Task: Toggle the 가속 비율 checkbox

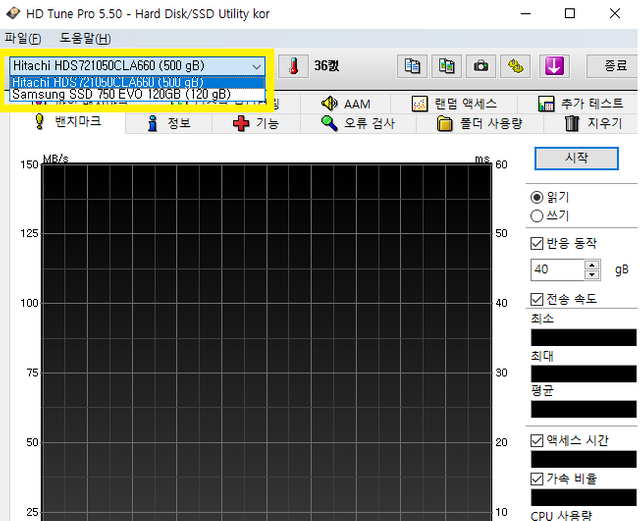Action: point(537,479)
